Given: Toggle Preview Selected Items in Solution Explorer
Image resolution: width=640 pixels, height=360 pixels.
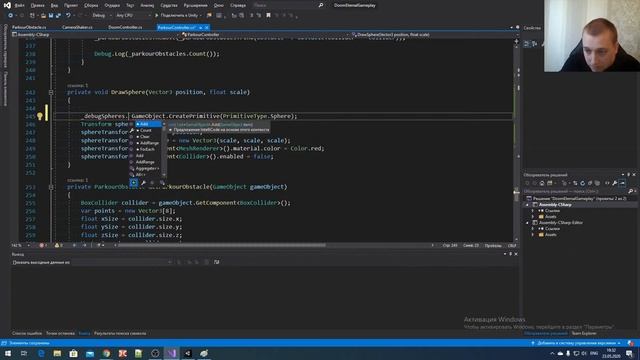Looking at the screenshot, I should (x=622, y=183).
